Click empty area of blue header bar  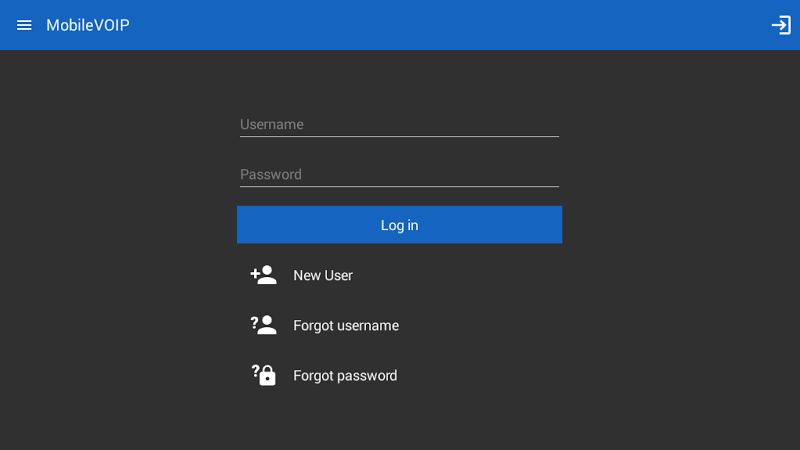point(449,25)
